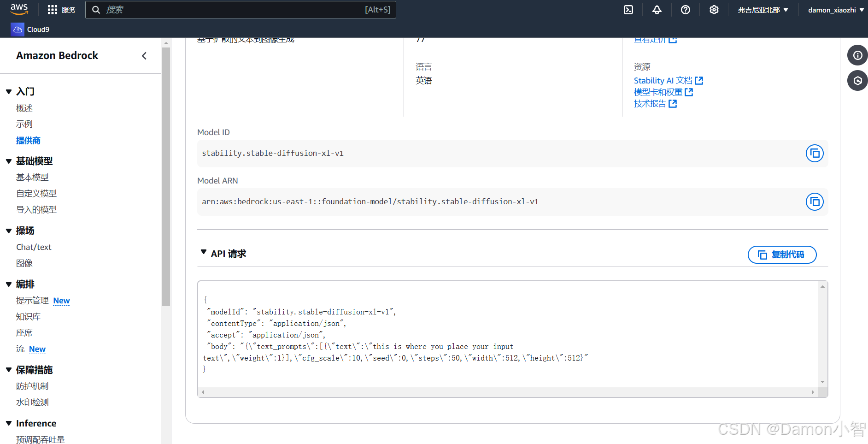The width and height of the screenshot is (868, 444).
Task: Click the Amazon Bedrock sidebar title
Action: (57, 56)
